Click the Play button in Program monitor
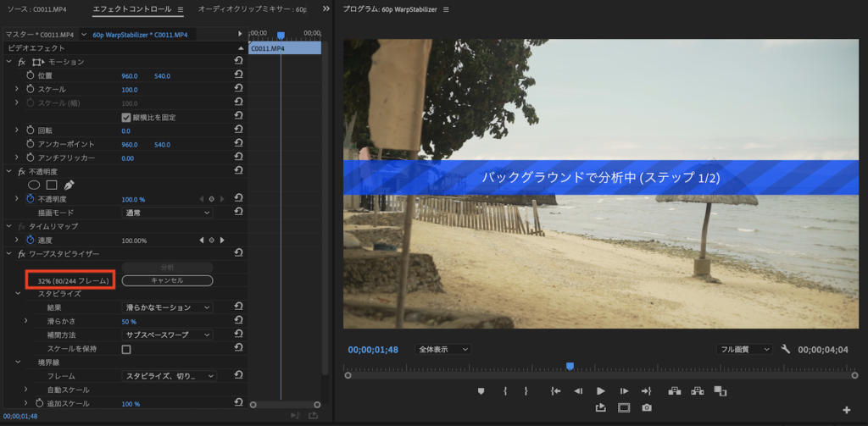 point(600,390)
